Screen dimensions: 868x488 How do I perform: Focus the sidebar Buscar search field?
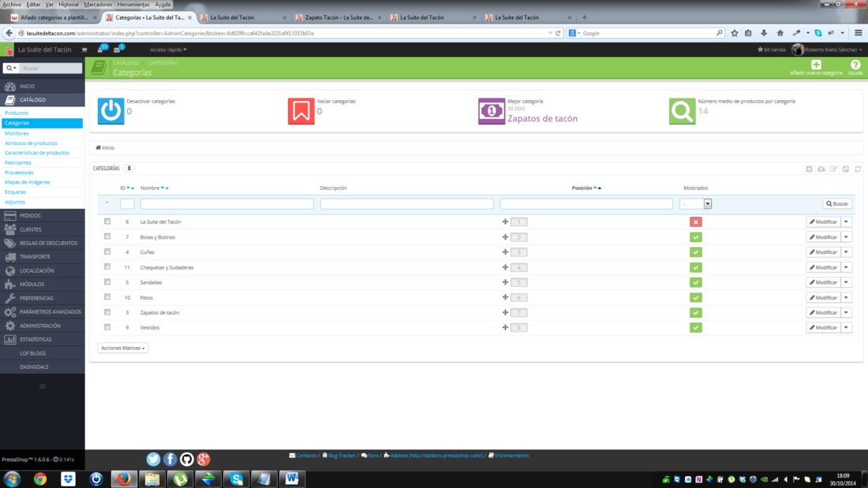click(x=51, y=68)
